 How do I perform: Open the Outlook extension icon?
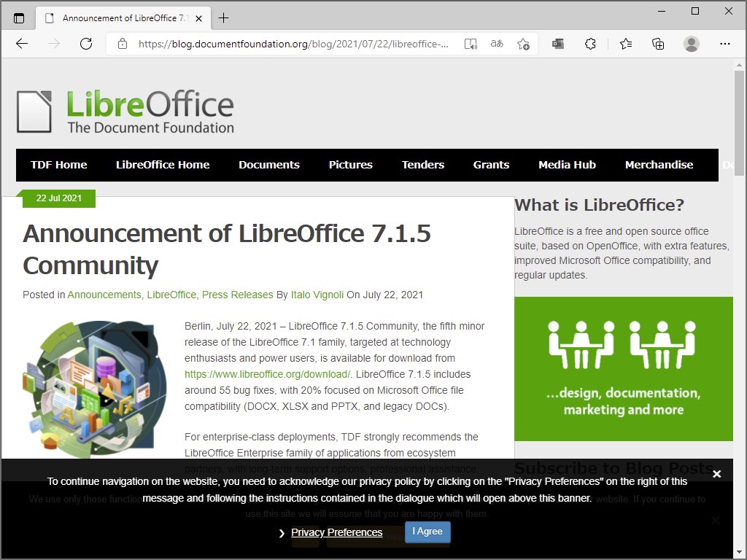tap(558, 44)
